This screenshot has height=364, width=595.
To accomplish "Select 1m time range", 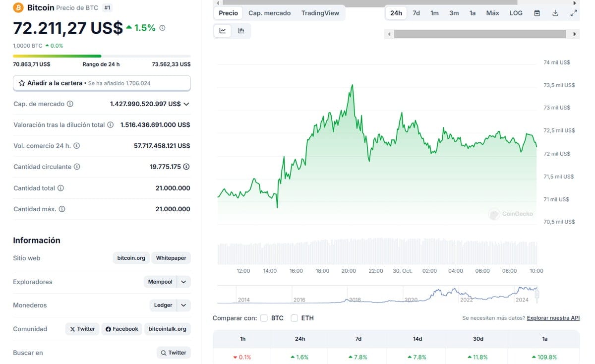I will 434,13.
